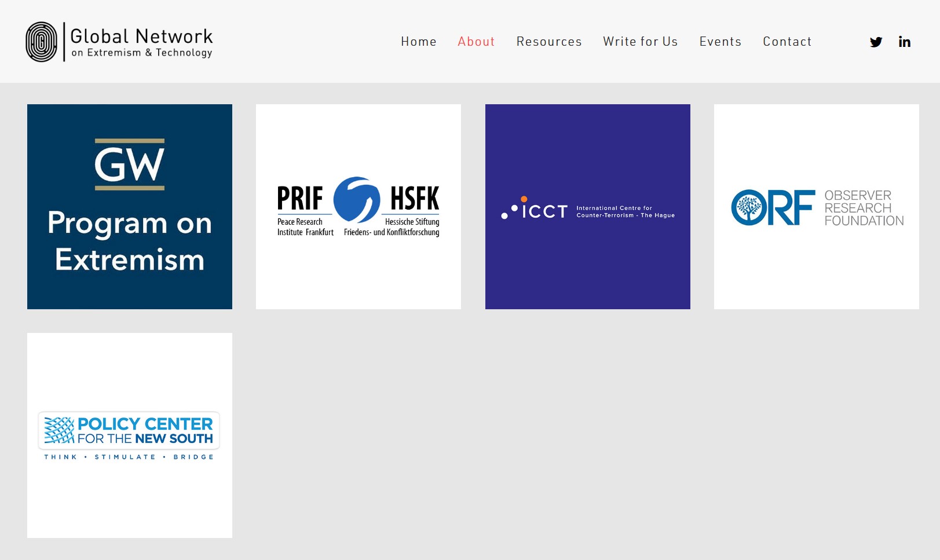The image size is (940, 560).
Task: Open the LinkedIn profile icon
Action: (905, 42)
